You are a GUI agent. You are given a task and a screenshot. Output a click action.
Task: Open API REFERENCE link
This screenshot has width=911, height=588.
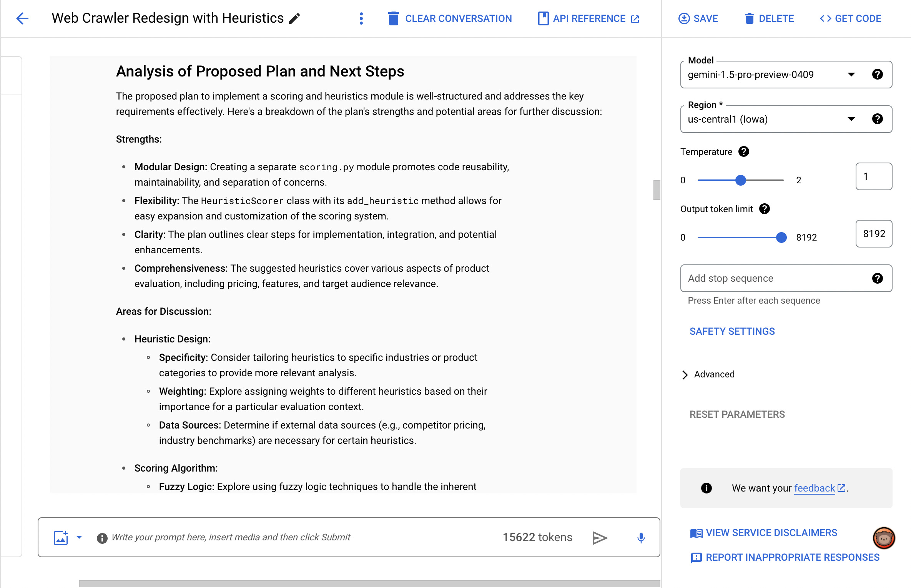pyautogui.click(x=589, y=18)
